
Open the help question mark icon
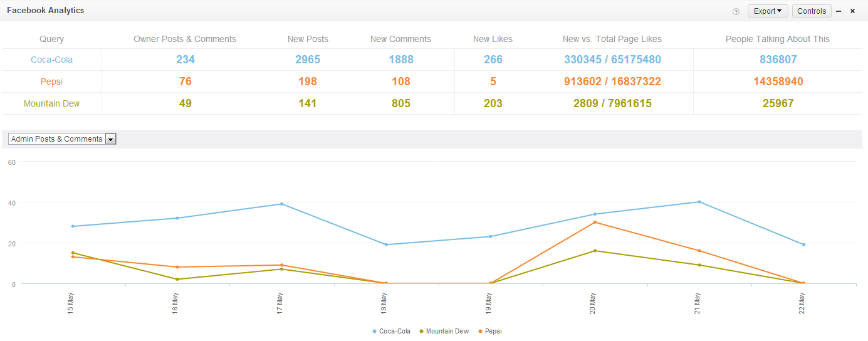[736, 11]
